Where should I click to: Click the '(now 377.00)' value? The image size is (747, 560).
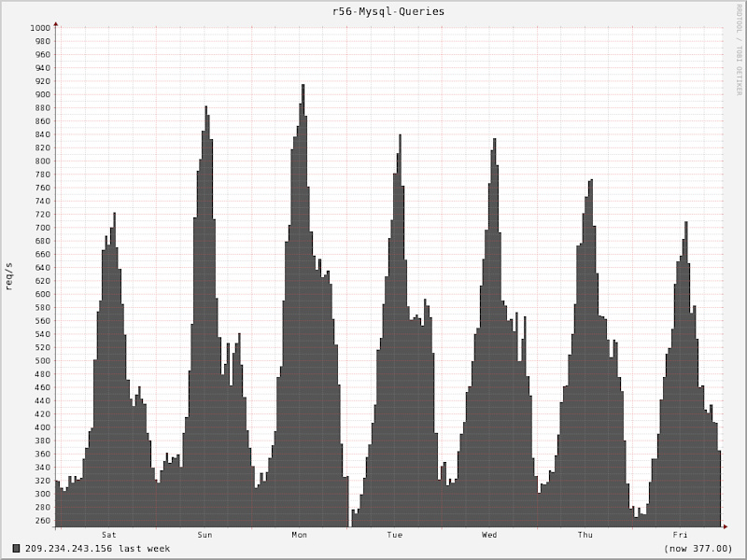click(x=698, y=549)
